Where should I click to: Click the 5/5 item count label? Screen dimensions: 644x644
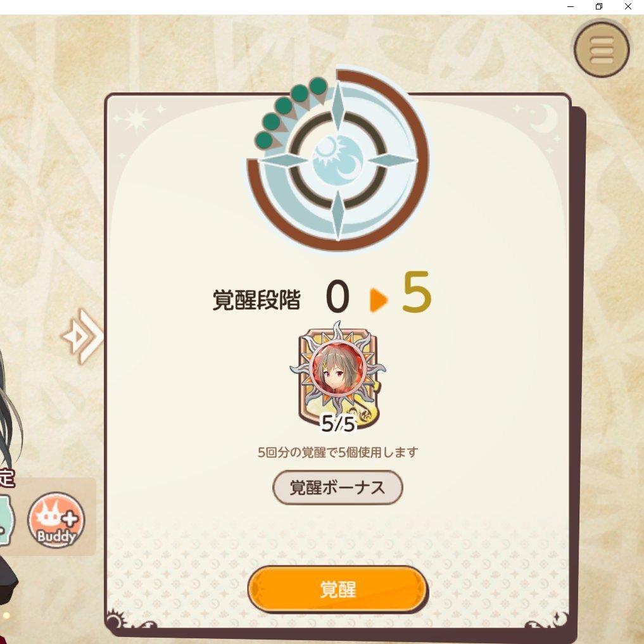pyautogui.click(x=338, y=424)
